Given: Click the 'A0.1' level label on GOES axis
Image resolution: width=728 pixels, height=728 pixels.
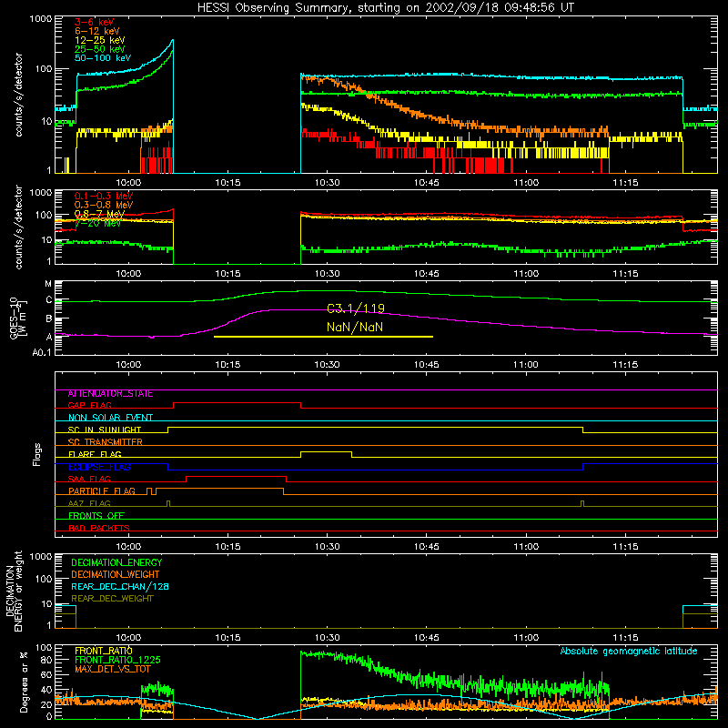Looking at the screenshot, I should click(x=42, y=352).
